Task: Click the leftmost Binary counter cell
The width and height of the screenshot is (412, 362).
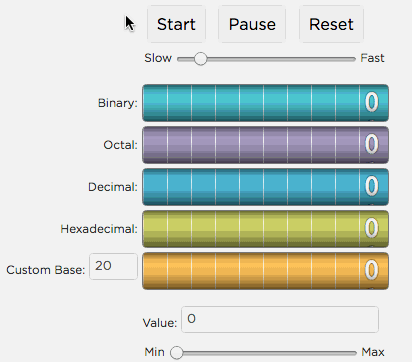Action: pyautogui.click(x=155, y=103)
